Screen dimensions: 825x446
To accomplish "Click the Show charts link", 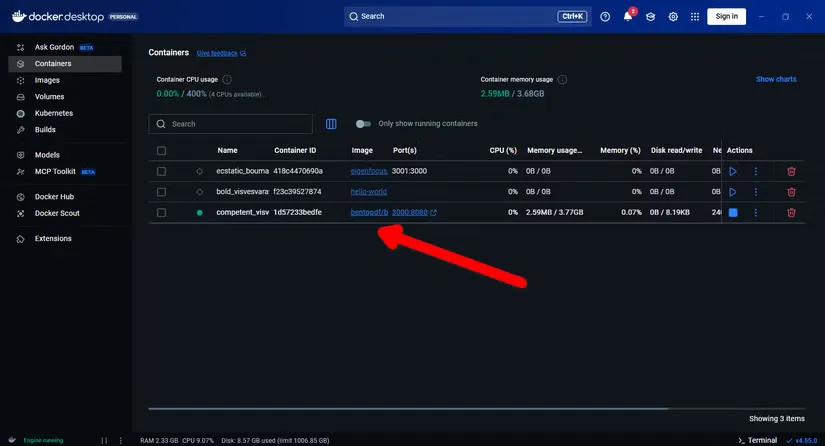I will (776, 79).
